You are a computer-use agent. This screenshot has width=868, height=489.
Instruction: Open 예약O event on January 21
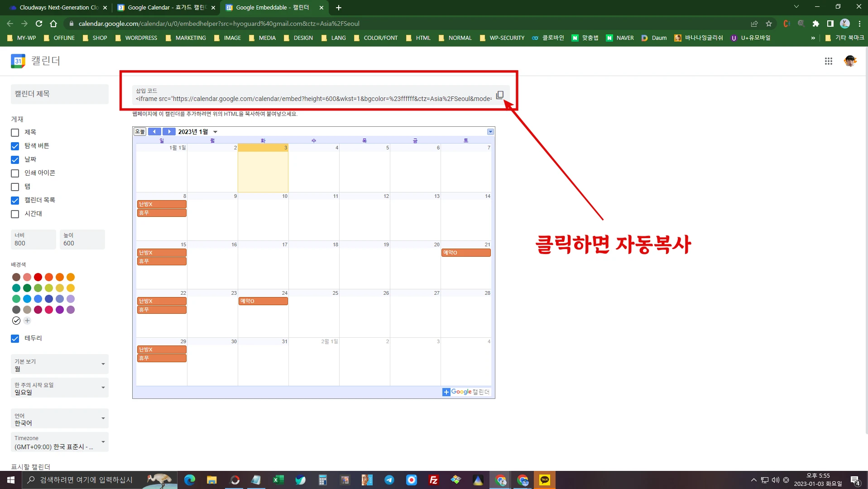(x=466, y=253)
